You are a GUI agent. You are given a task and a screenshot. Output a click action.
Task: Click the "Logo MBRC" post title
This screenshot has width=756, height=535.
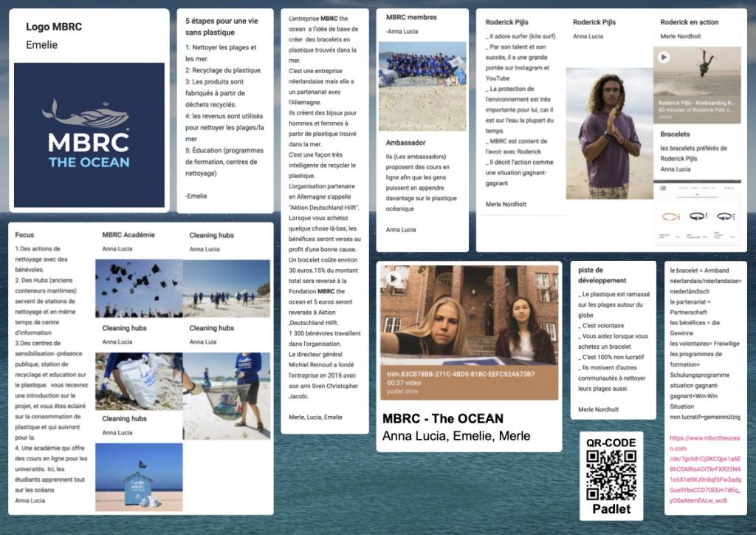click(54, 27)
